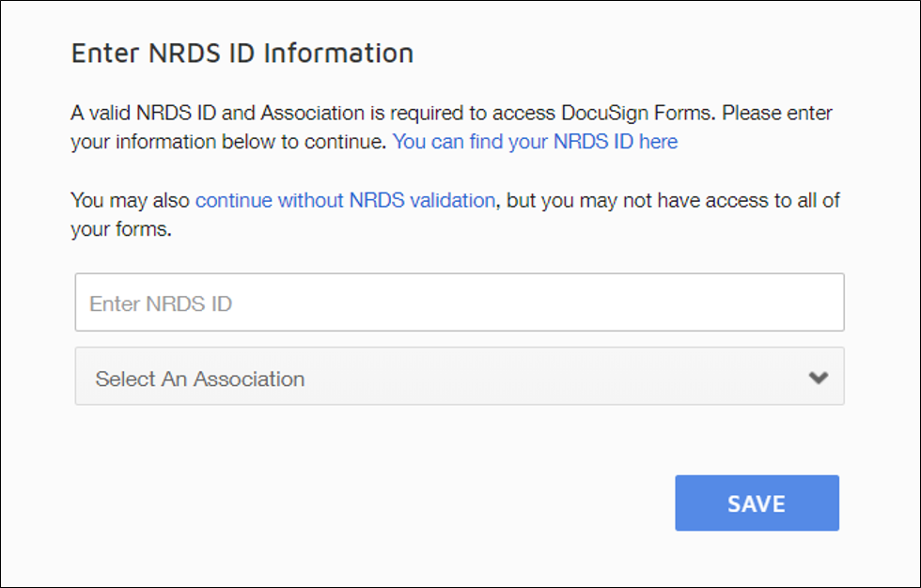Open the 'You can find your NRDS ID here' link
Image resolution: width=921 pixels, height=588 pixels.
(535, 142)
